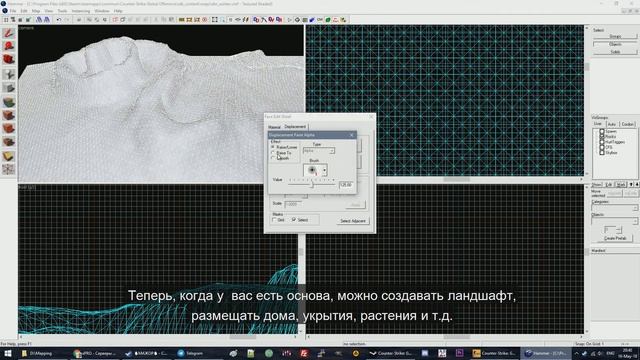The width and height of the screenshot is (640, 360).
Task: Toggle the Spawn visgroup checkbox
Action: pos(602,131)
